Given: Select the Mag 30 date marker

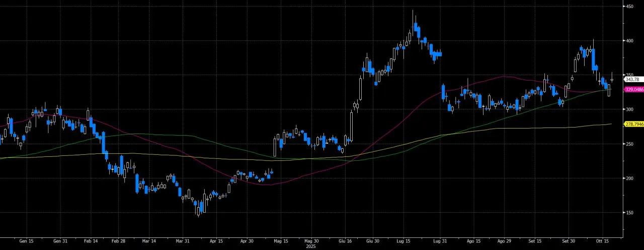Looking at the screenshot, I should click(x=312, y=241).
